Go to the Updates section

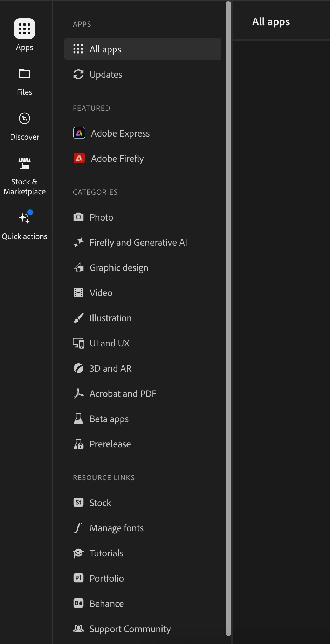pyautogui.click(x=143, y=74)
